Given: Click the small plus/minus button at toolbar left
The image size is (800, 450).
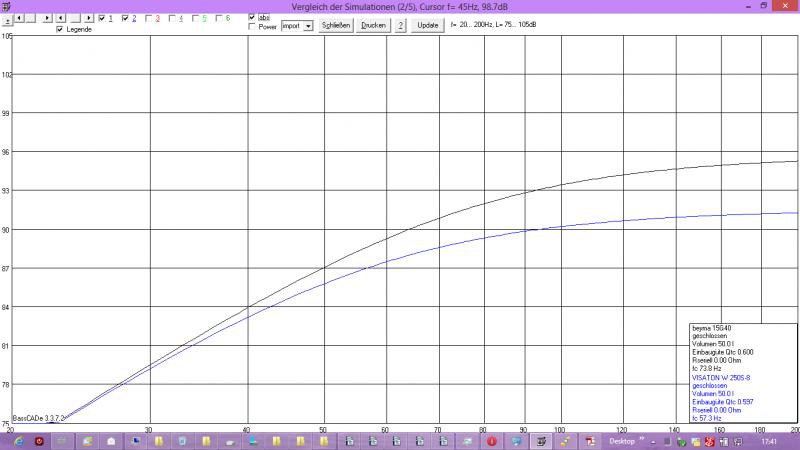Looking at the screenshot, I should point(7,21).
